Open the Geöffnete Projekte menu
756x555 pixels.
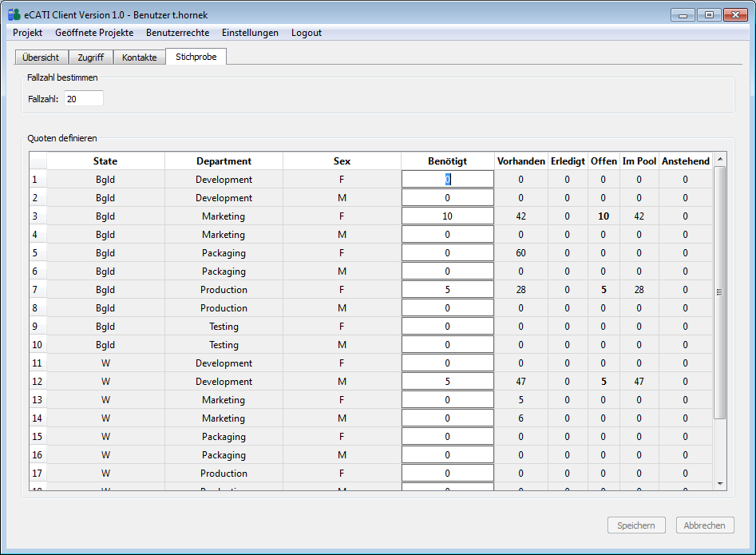click(x=94, y=33)
